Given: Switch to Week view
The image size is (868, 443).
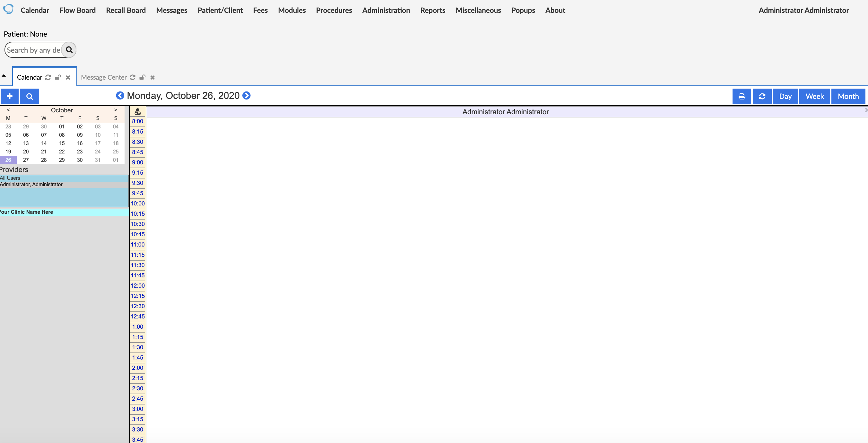Looking at the screenshot, I should tap(814, 96).
